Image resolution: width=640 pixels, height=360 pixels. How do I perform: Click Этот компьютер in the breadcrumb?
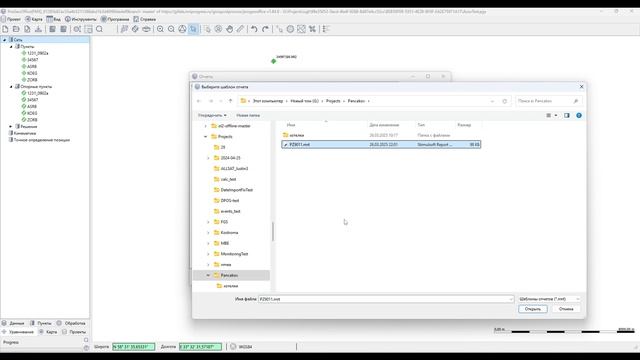[x=268, y=101]
